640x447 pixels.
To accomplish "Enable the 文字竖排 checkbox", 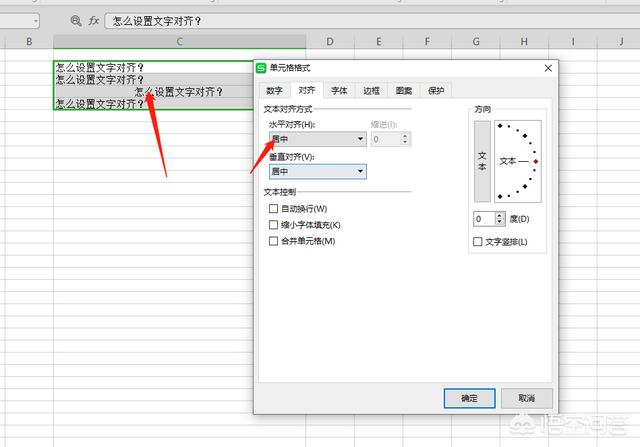I will [477, 242].
